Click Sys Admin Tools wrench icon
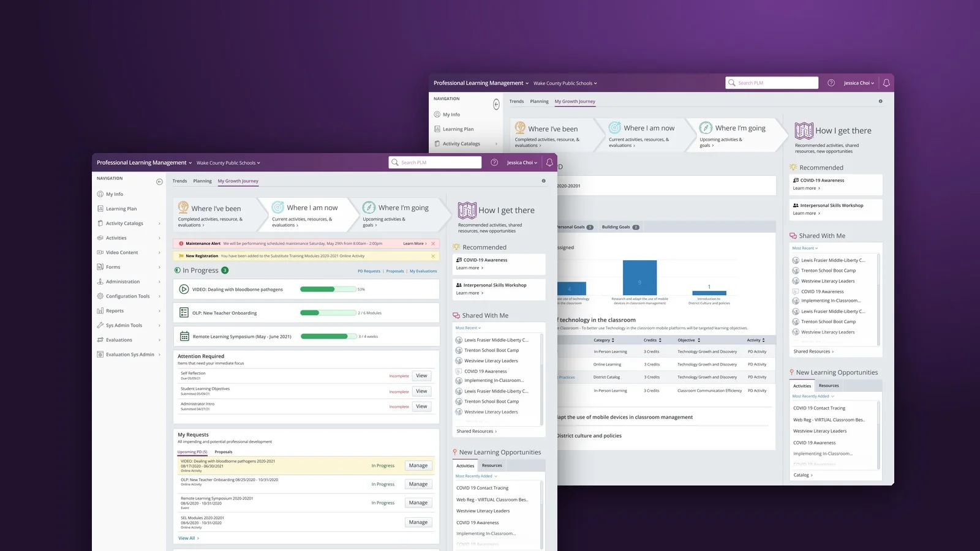 [100, 325]
